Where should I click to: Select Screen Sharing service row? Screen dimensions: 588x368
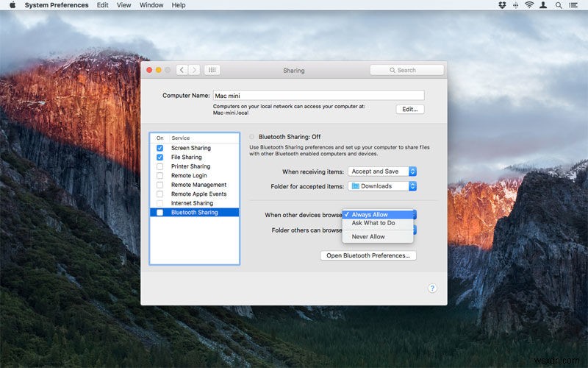click(194, 148)
